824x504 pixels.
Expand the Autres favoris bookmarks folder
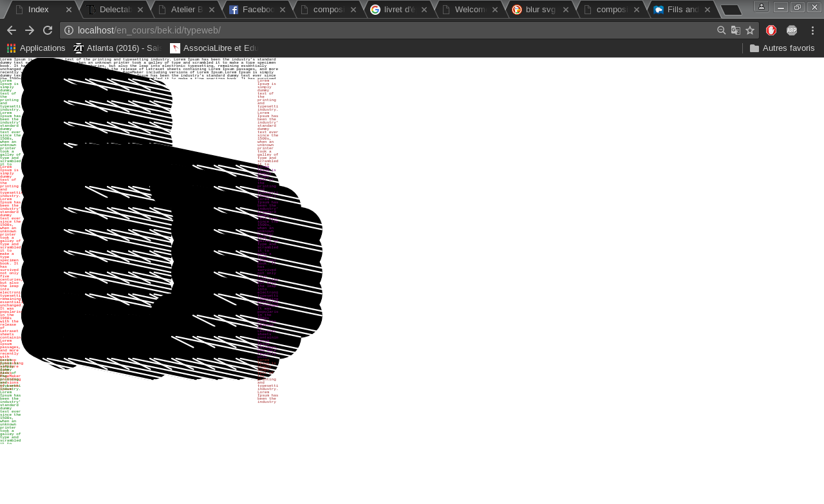click(x=782, y=48)
